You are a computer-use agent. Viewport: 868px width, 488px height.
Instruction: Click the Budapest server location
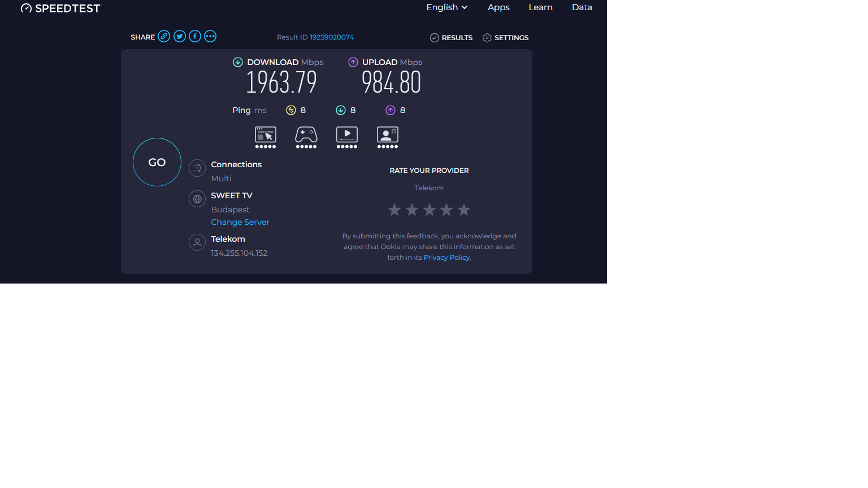pos(230,210)
